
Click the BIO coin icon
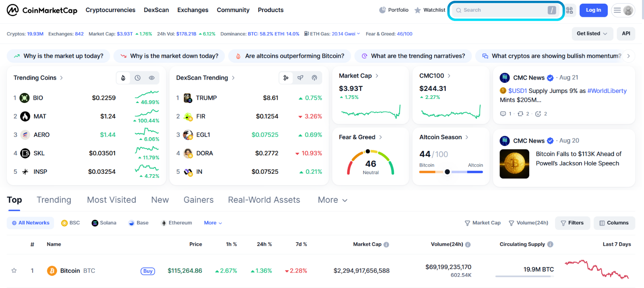click(25, 98)
